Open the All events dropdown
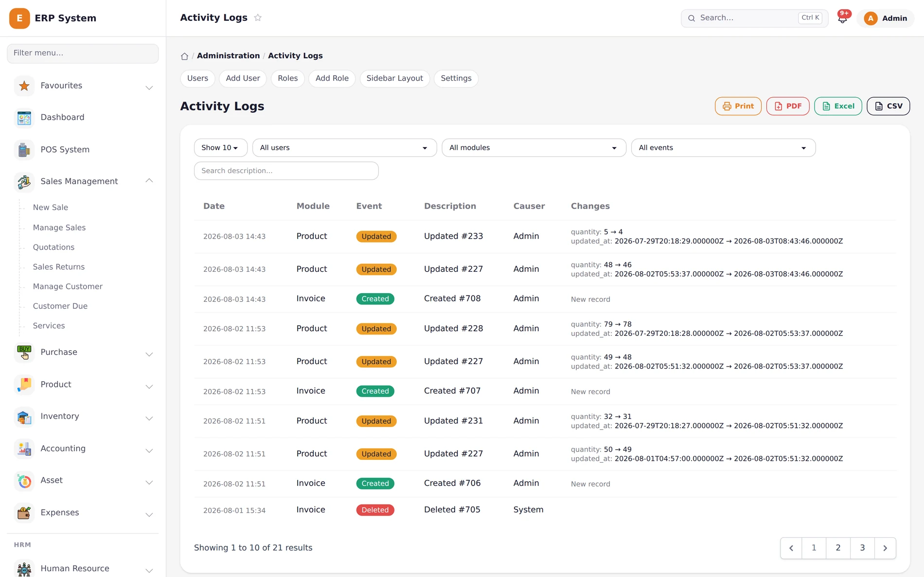924x577 pixels. (723, 148)
